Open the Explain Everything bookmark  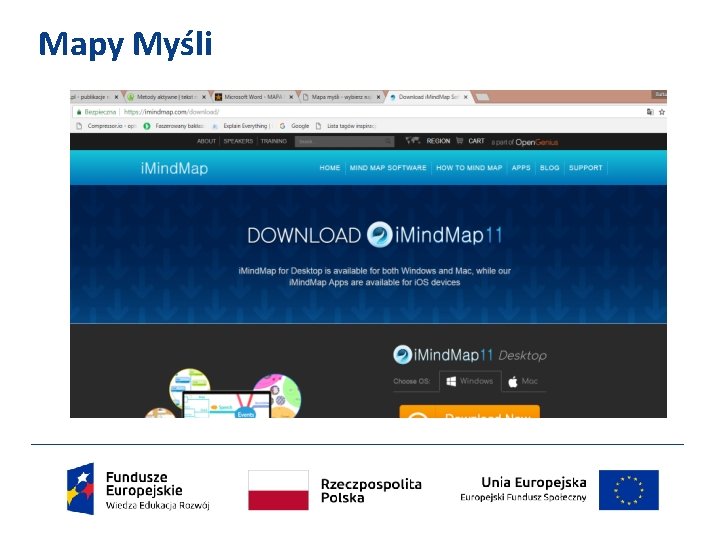pos(241,126)
